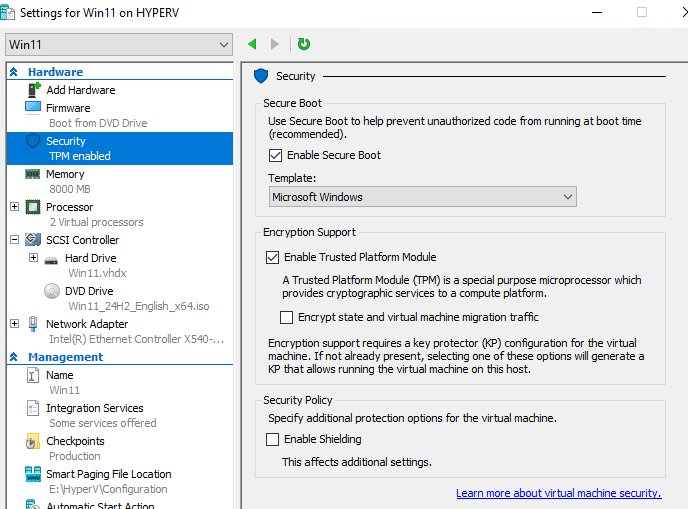The image size is (688, 509).
Task: Open Learn more about virtual machine security
Action: pyautogui.click(x=559, y=493)
